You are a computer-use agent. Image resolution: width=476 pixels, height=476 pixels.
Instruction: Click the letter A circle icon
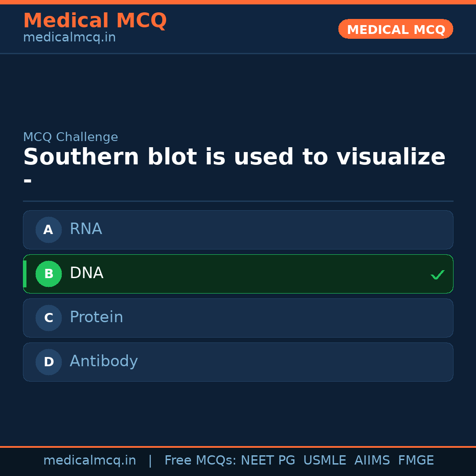(48, 230)
